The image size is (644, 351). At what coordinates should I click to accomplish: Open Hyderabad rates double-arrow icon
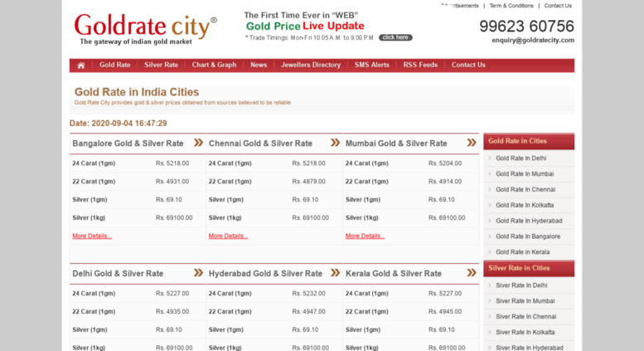coord(335,273)
